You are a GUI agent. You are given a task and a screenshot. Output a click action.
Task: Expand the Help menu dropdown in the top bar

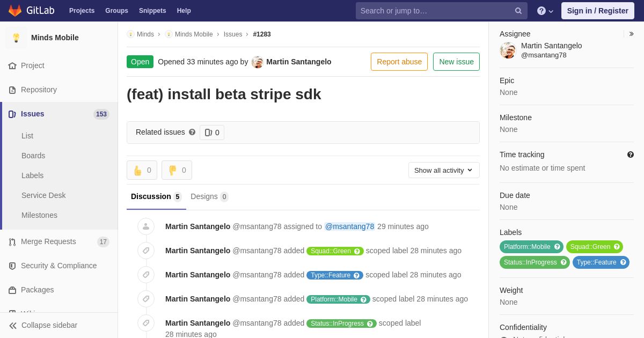[545, 11]
